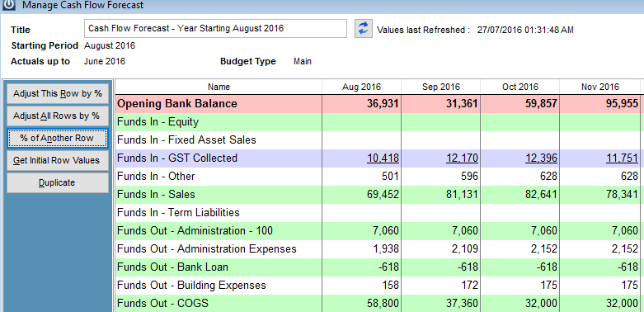The width and height of the screenshot is (644, 312).
Task: Click Funds In - Sales value 78,341
Action: coord(622,195)
